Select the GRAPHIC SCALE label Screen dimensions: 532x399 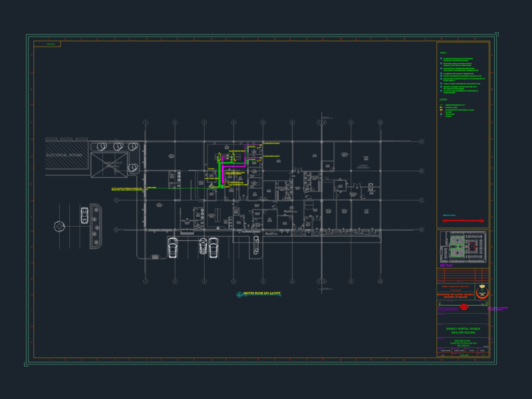450,215
